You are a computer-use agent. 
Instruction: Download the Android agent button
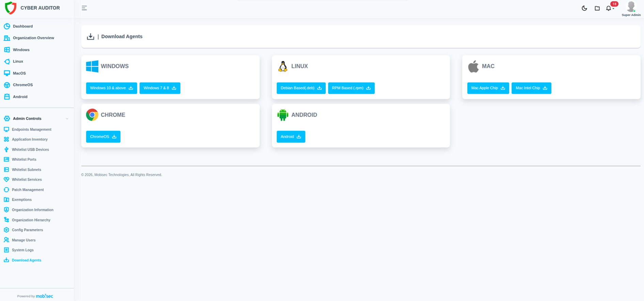(x=291, y=137)
